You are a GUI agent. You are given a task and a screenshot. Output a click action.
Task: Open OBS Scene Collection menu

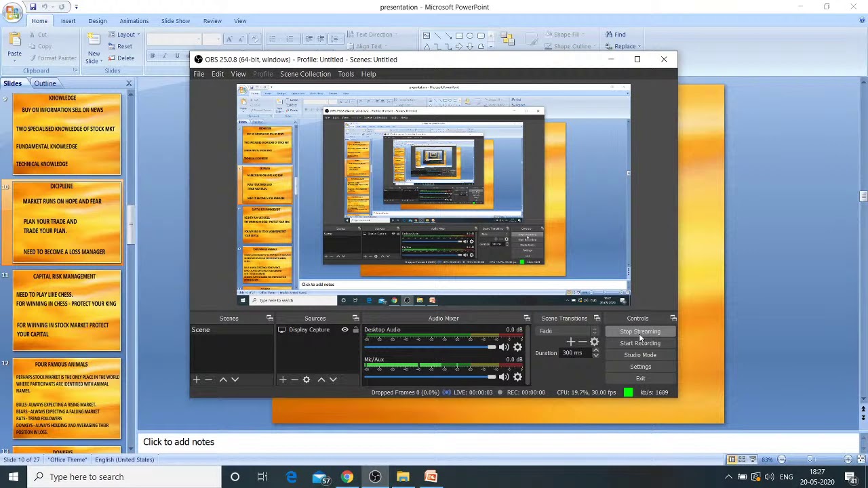click(305, 74)
